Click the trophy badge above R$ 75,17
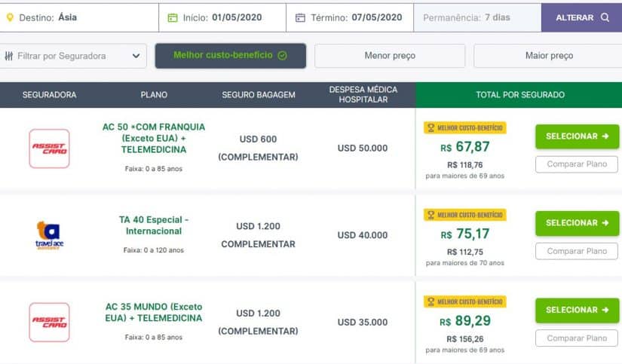Image resolution: width=622 pixels, height=364 pixels. click(x=465, y=215)
